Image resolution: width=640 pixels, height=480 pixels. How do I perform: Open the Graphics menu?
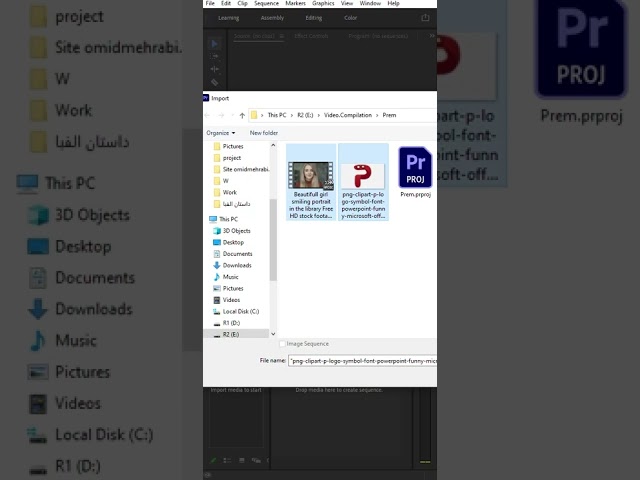pos(323,3)
